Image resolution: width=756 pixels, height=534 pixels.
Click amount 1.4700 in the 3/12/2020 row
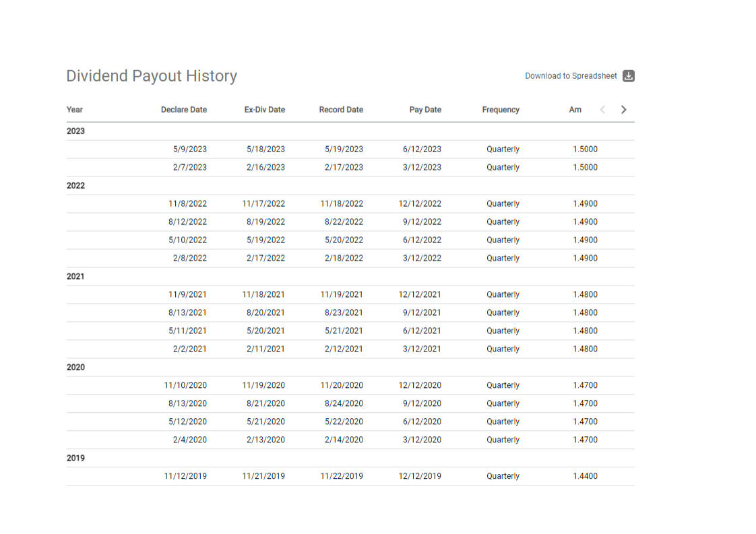pos(586,440)
